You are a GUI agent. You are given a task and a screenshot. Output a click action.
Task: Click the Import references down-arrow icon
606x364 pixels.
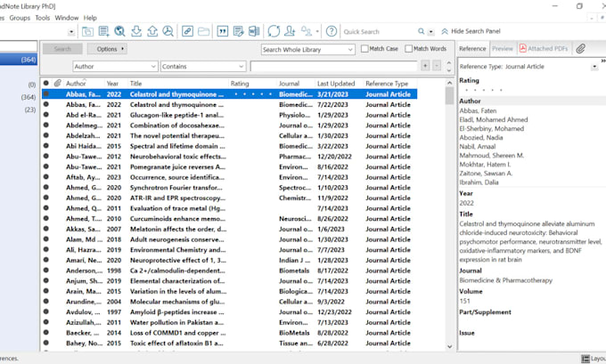tap(136, 31)
